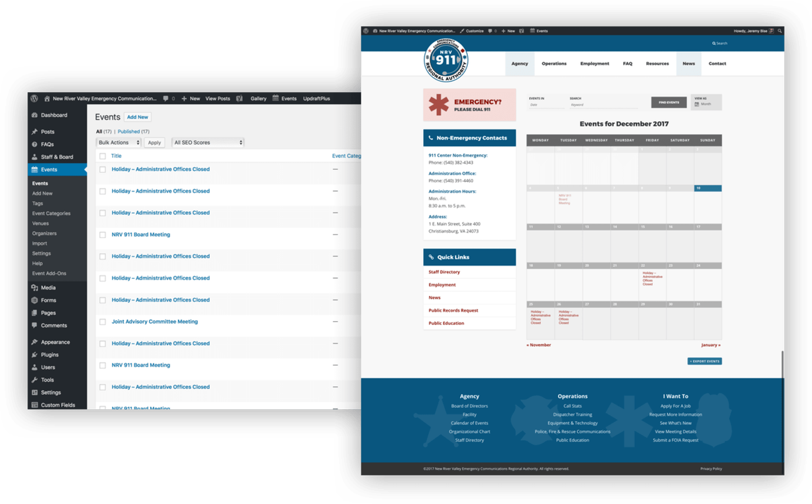Click the WordPress logo in the admin bar

tap(34, 98)
